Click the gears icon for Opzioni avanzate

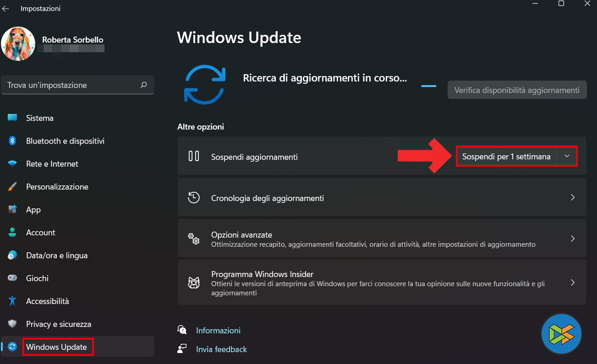tap(194, 239)
